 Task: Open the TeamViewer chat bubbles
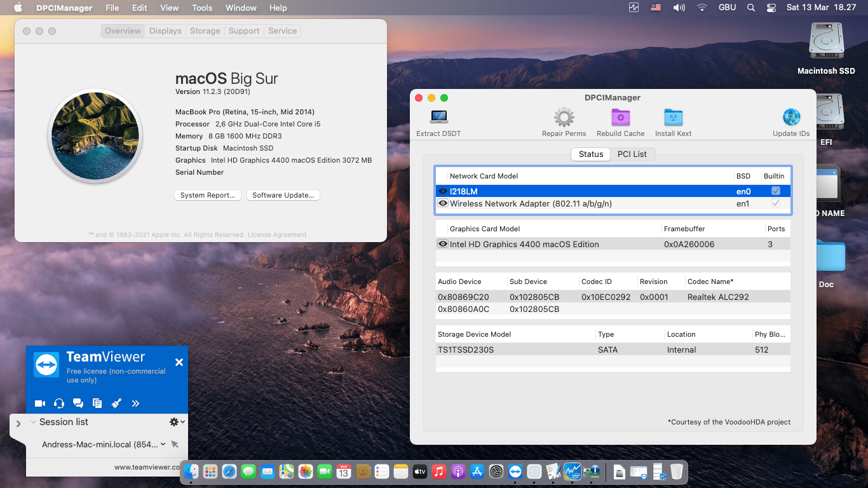pos(78,403)
